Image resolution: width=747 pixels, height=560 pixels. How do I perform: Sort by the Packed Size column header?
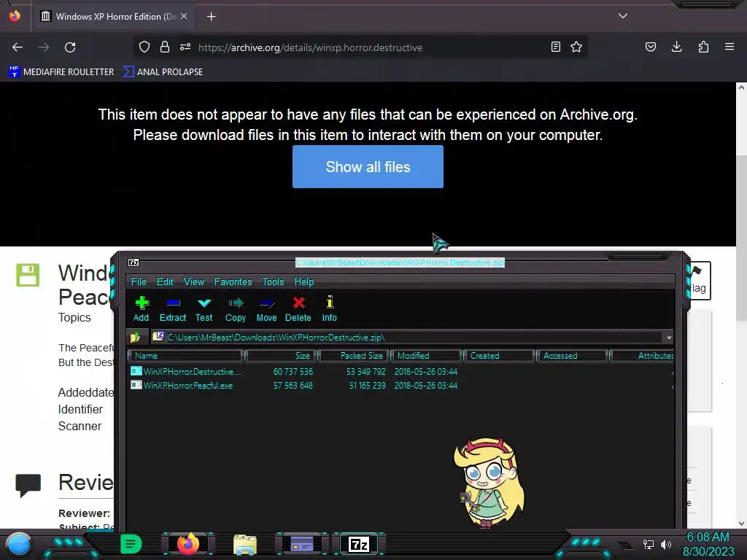pyautogui.click(x=354, y=356)
